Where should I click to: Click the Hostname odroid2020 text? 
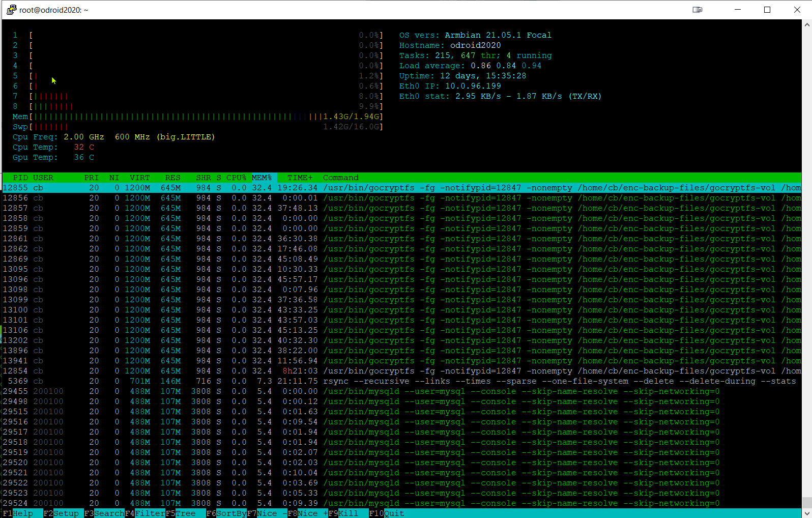(x=476, y=45)
